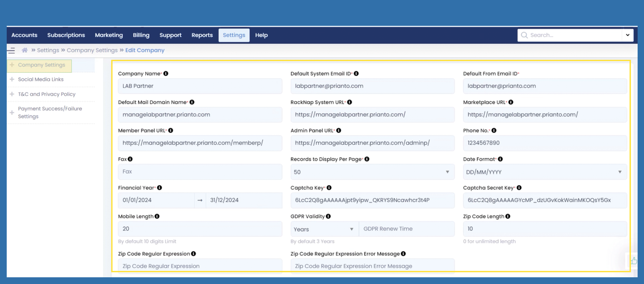This screenshot has height=284, width=644.
Task: Click the thumbs-up feedback icon
Action: (x=634, y=261)
